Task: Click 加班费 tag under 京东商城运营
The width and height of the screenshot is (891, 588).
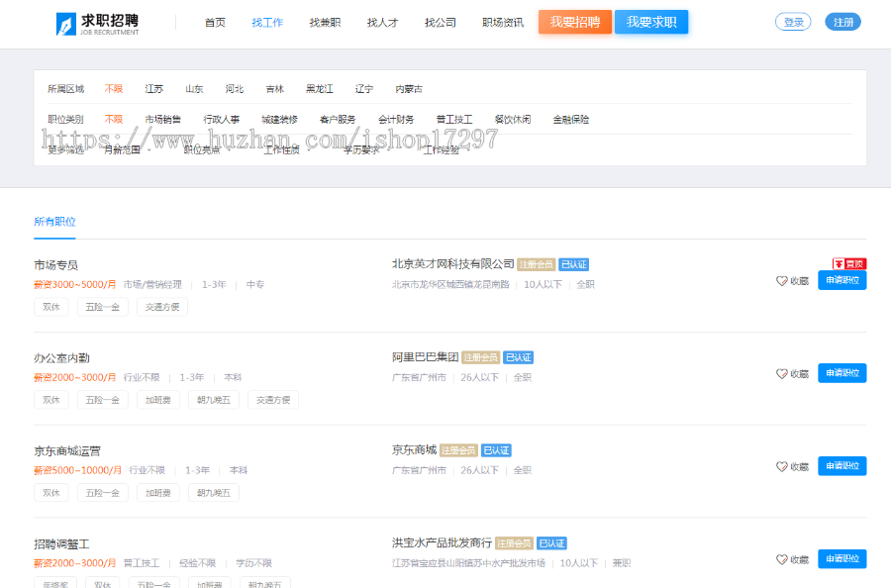Action: coord(158,493)
